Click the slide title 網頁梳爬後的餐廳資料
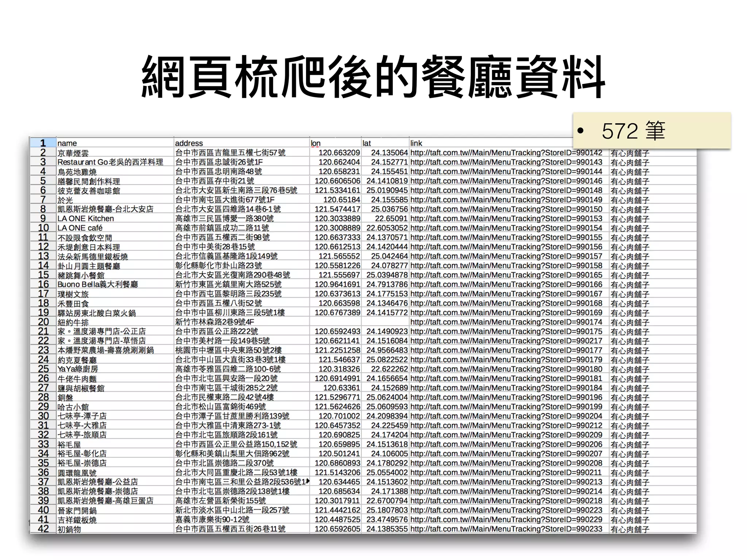Screen dimensions: 747x560 pyautogui.click(x=373, y=77)
